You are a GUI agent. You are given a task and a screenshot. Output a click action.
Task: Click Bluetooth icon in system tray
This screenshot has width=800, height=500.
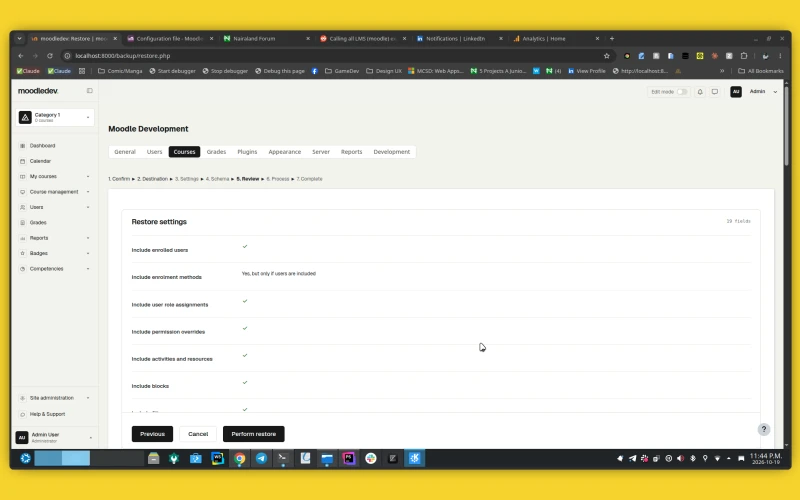click(x=693, y=458)
